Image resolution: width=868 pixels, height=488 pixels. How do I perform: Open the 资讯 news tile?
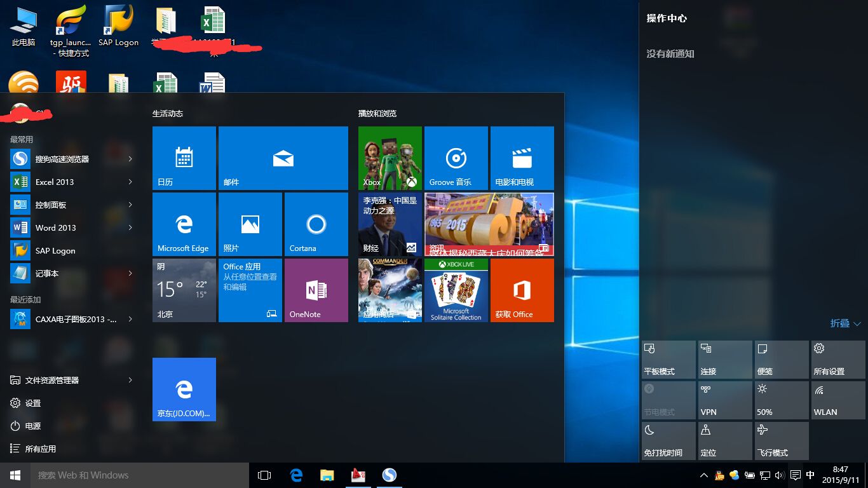(x=489, y=224)
